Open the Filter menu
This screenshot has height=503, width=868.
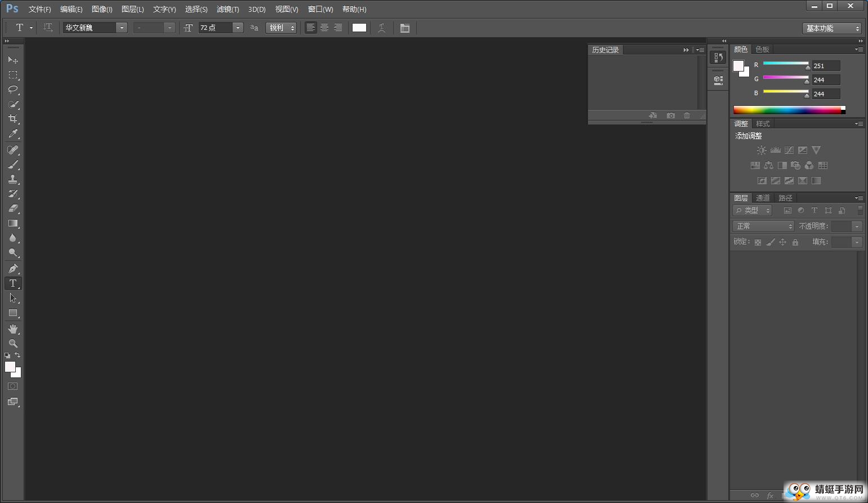(228, 9)
